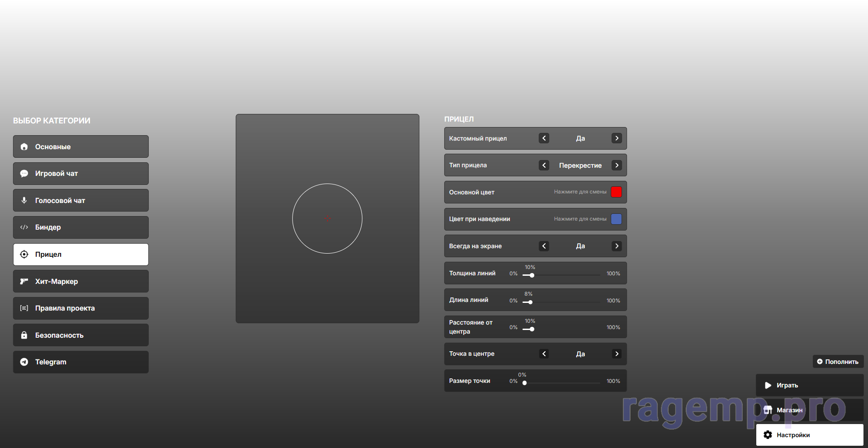Toggle Кастомный прицел with right arrow
Viewport: 868px width, 448px height.
(x=617, y=138)
